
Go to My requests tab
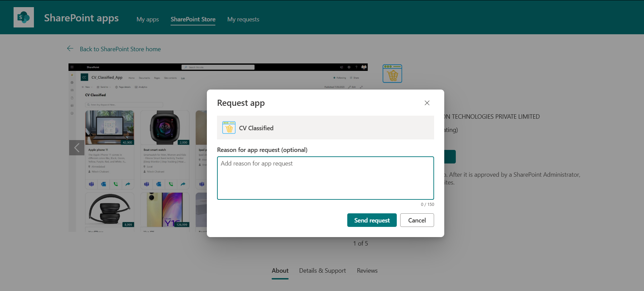[x=243, y=19]
